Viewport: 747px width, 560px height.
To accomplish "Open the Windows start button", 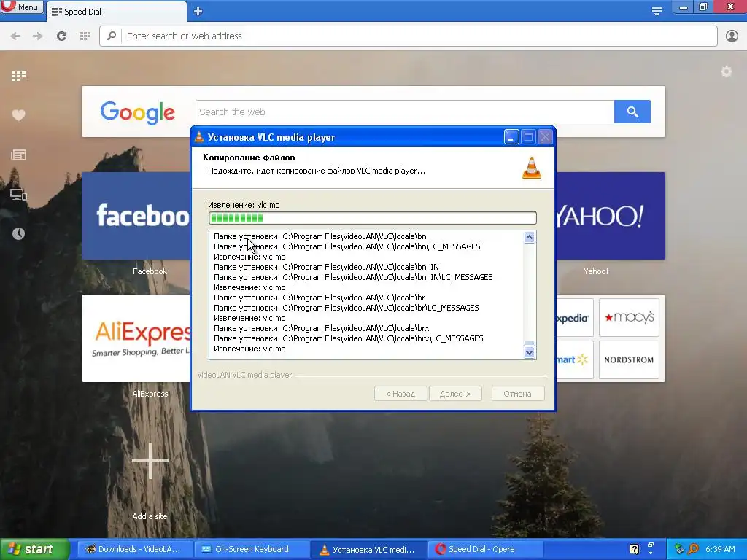I will pyautogui.click(x=35, y=549).
